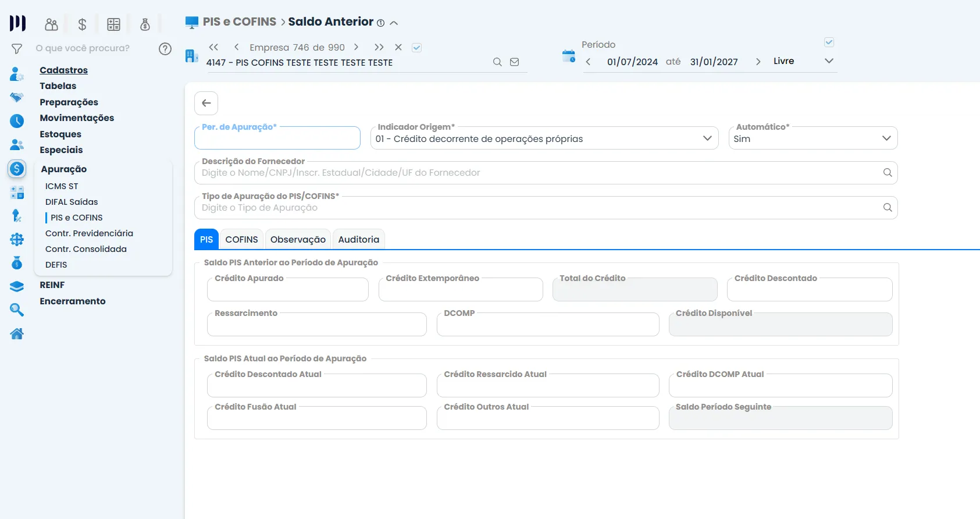This screenshot has width=980, height=519.
Task: Open the home icon in sidebar
Action: (17, 333)
